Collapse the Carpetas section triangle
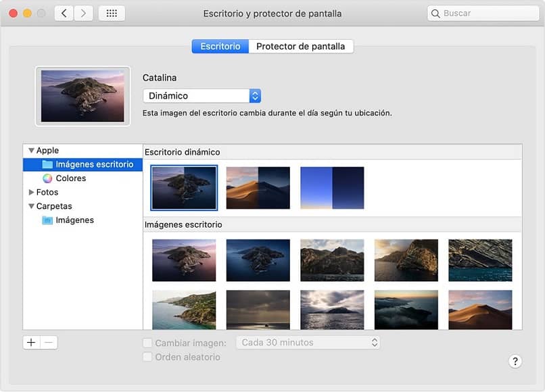This screenshot has height=392, width=545. [x=31, y=206]
